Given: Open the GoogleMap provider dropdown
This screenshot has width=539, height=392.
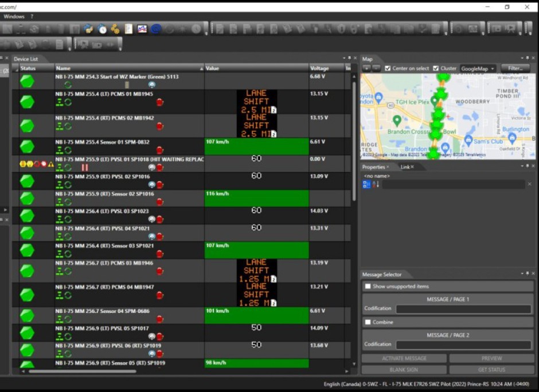Looking at the screenshot, I should (x=476, y=68).
